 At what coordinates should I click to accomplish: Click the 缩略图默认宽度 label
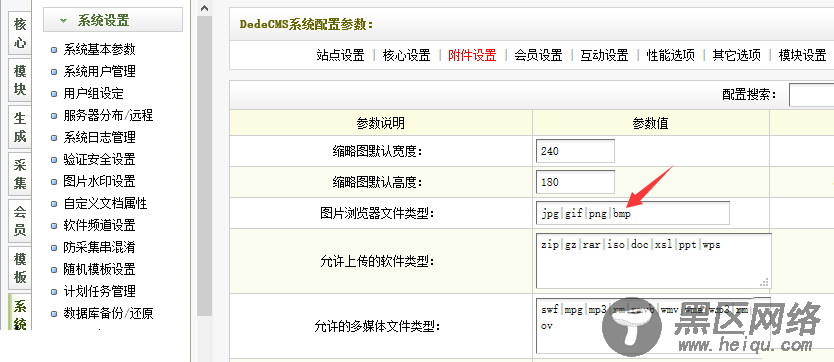click(x=377, y=151)
